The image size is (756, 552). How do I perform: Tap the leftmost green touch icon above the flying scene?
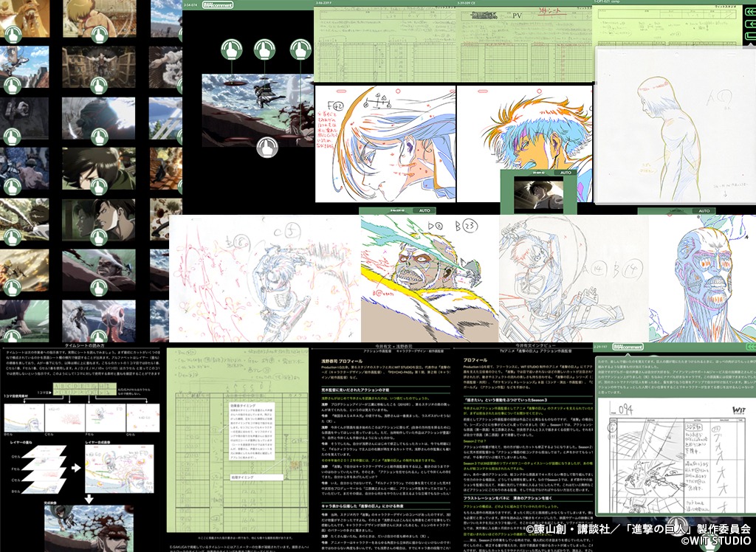point(233,50)
